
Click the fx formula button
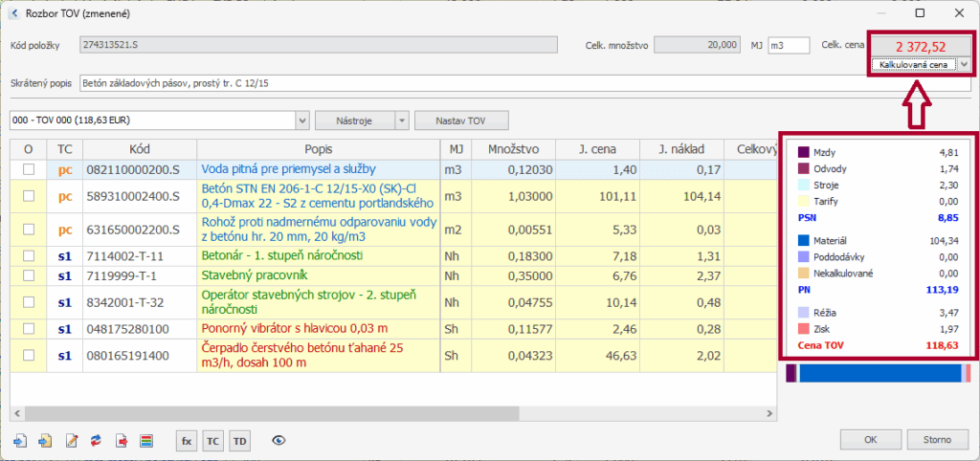[187, 440]
